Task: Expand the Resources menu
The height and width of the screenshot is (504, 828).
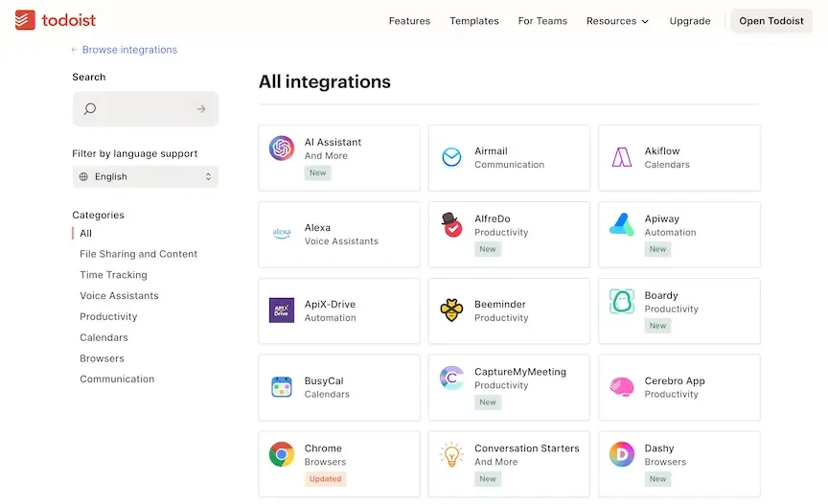Action: [617, 21]
